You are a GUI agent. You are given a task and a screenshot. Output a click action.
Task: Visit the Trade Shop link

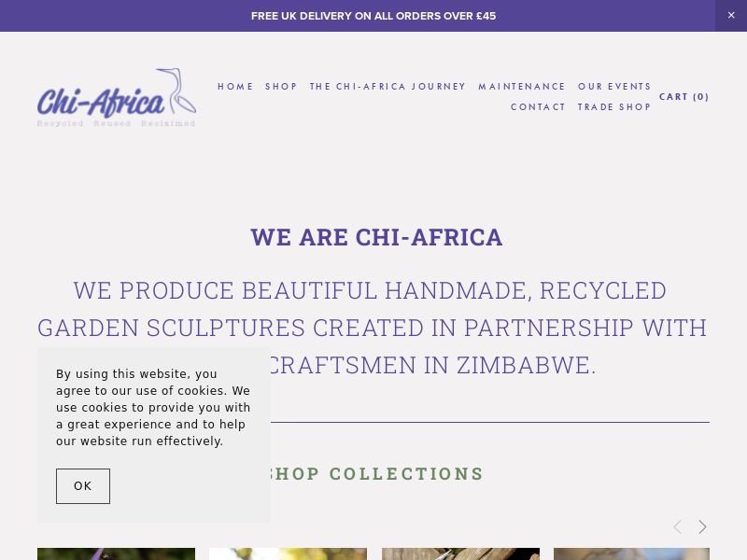[614, 107]
